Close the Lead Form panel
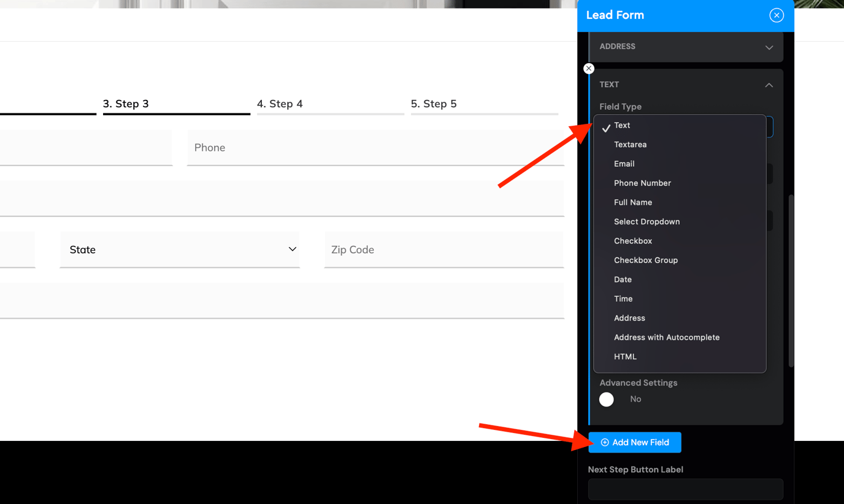The image size is (844, 504). coord(777,15)
